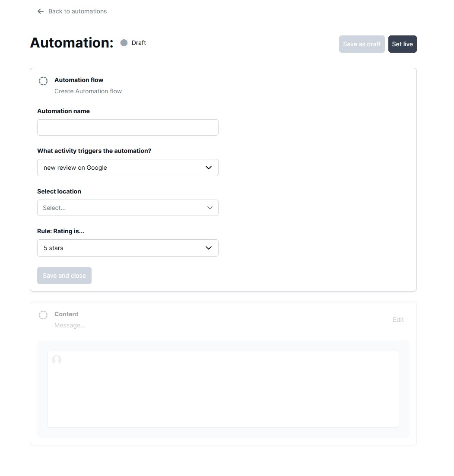Open the Rule: Rating is dropdown
The image size is (454, 476).
click(x=127, y=248)
